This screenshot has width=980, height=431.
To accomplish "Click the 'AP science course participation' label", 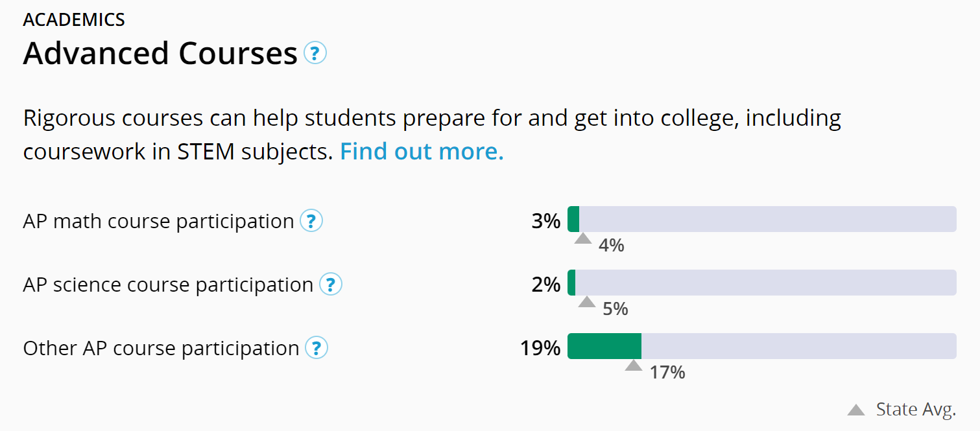I will [168, 285].
